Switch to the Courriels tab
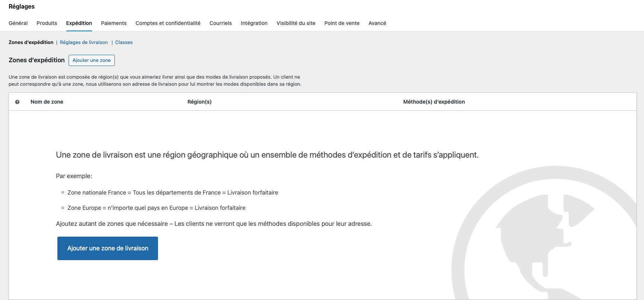Viewport: 644px width, 300px height. pyautogui.click(x=220, y=23)
